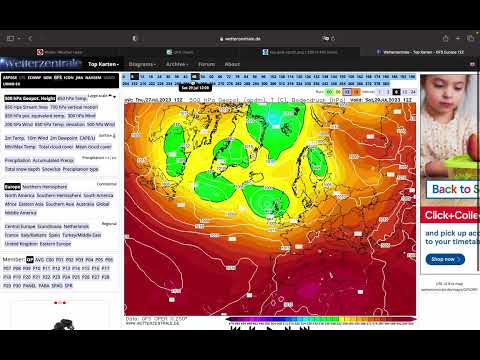Select the 18 model run
Viewport: 480px width, 360px height.
[356, 92]
